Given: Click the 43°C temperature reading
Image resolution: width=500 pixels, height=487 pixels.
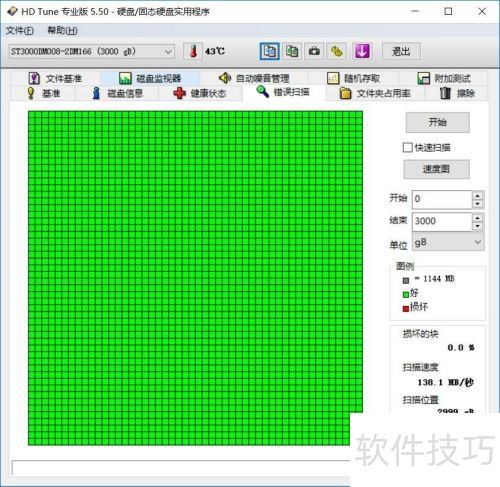Looking at the screenshot, I should point(215,51).
